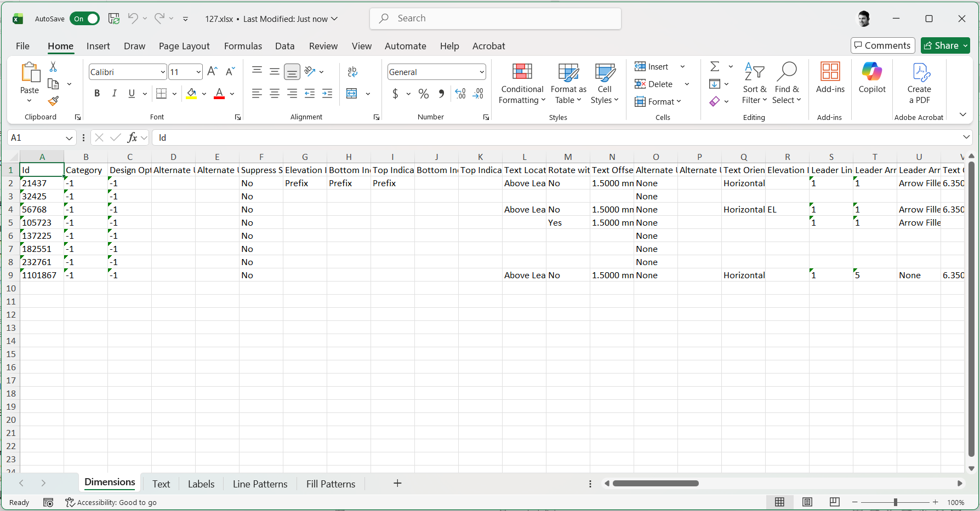Switch to the Line Patterns sheet tab
Viewport: 980px width, 511px height.
pyautogui.click(x=260, y=484)
